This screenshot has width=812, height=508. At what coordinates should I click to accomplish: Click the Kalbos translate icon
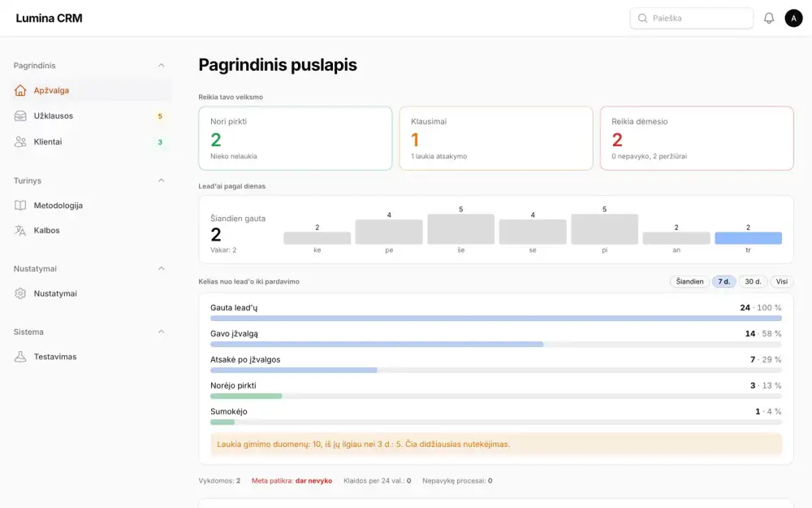tap(20, 230)
